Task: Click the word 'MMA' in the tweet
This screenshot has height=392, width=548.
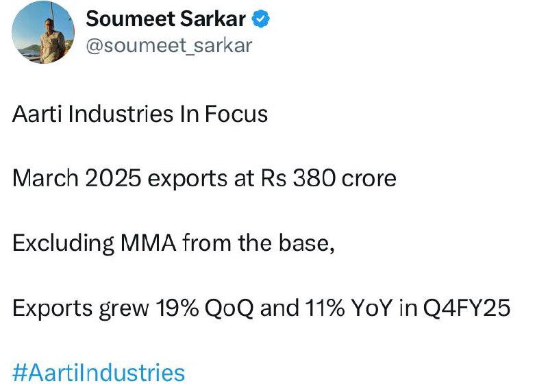Action: [148, 243]
